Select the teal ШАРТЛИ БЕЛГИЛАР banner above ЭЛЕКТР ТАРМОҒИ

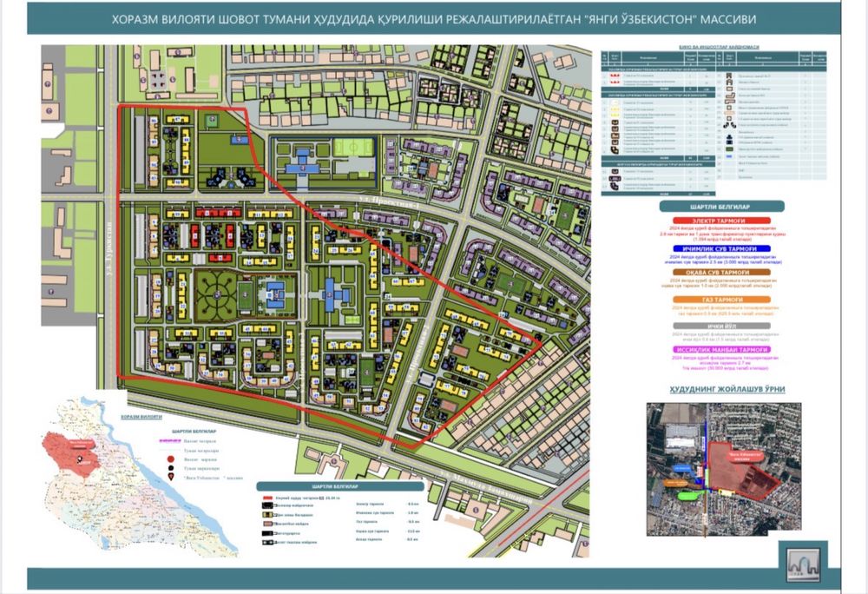pyautogui.click(x=721, y=207)
